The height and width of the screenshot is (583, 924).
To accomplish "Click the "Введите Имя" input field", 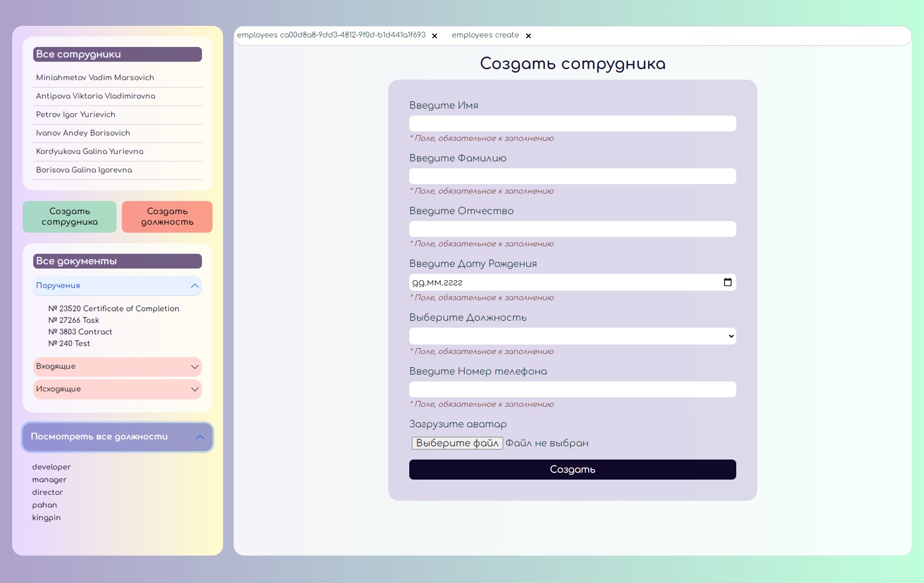I will click(572, 123).
